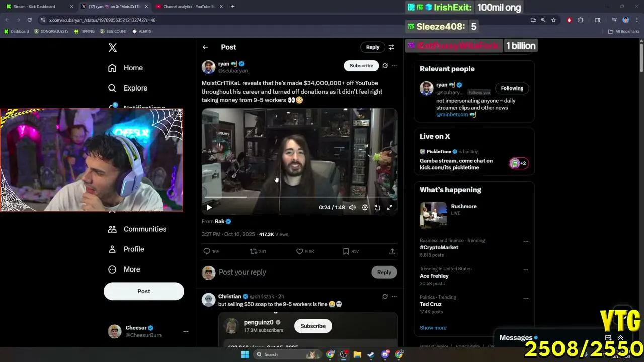This screenshot has height=362, width=644.
Task: Open the PickleTime live broadcast listing
Action: click(474, 159)
